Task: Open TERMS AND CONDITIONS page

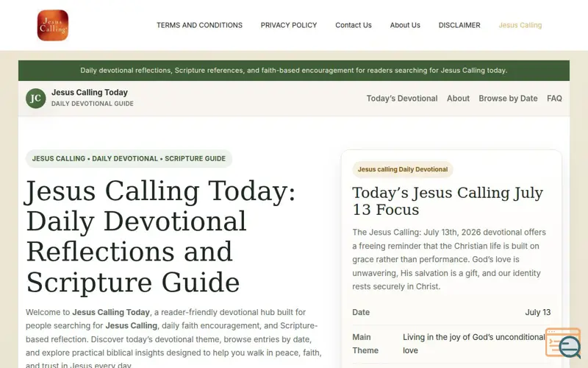Action: 199,25
